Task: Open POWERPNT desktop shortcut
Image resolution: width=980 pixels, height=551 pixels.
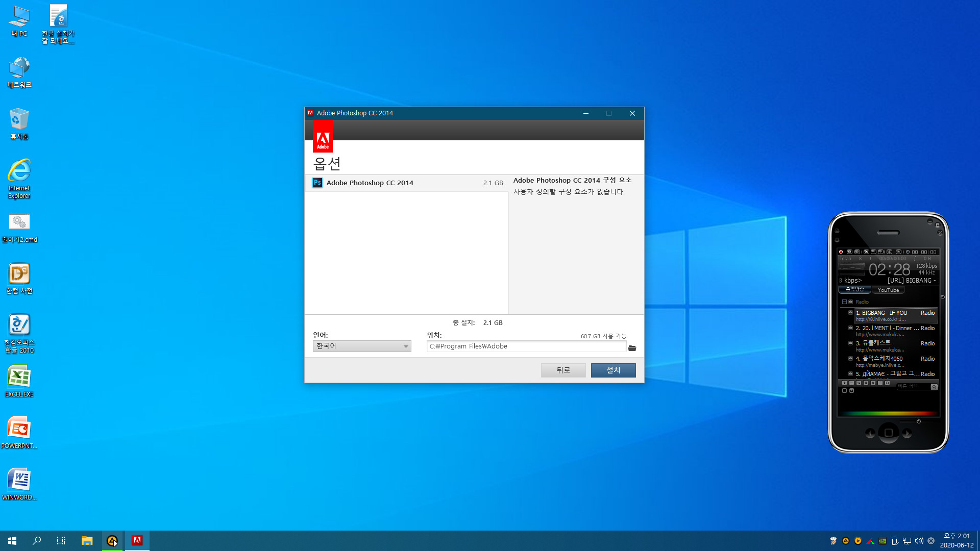Action: [19, 433]
